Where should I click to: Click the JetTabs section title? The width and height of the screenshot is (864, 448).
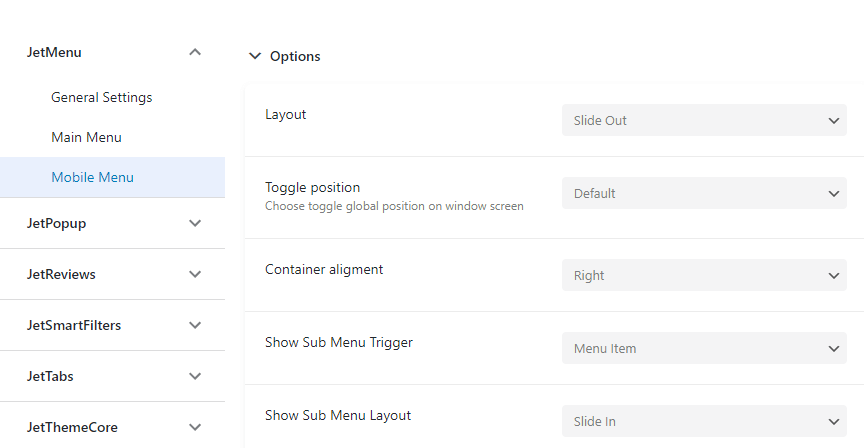[50, 376]
